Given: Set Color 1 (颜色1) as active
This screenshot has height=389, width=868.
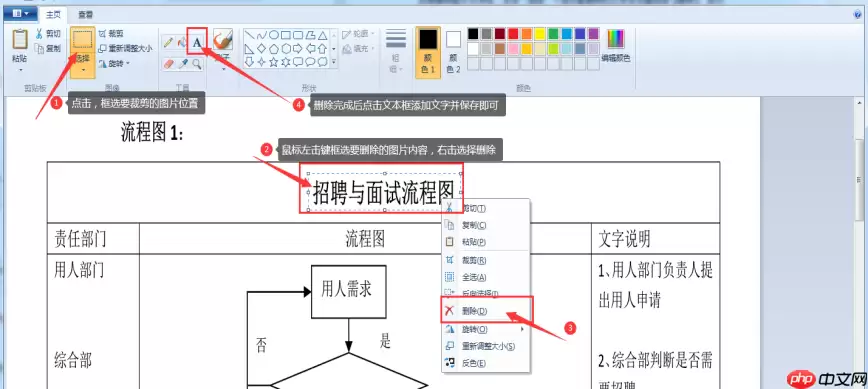Looking at the screenshot, I should (x=428, y=53).
